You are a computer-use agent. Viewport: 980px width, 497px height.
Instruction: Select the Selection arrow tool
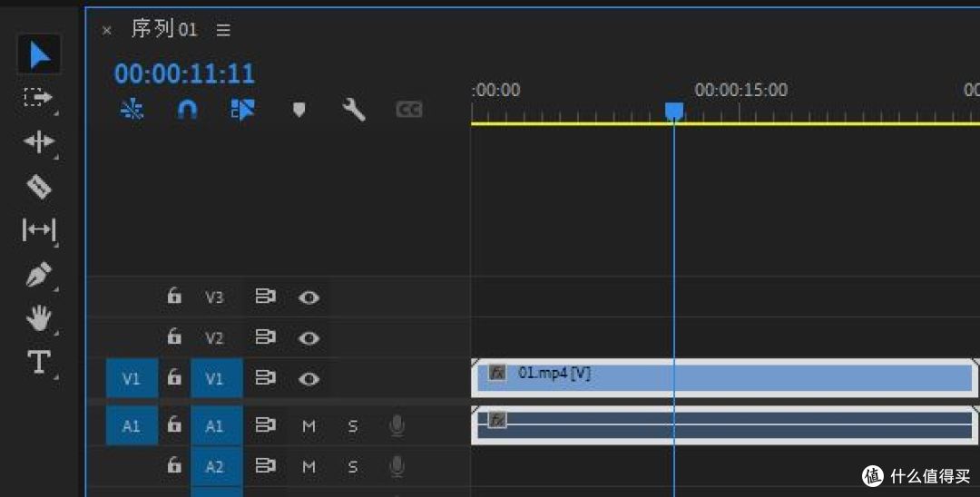(x=39, y=54)
